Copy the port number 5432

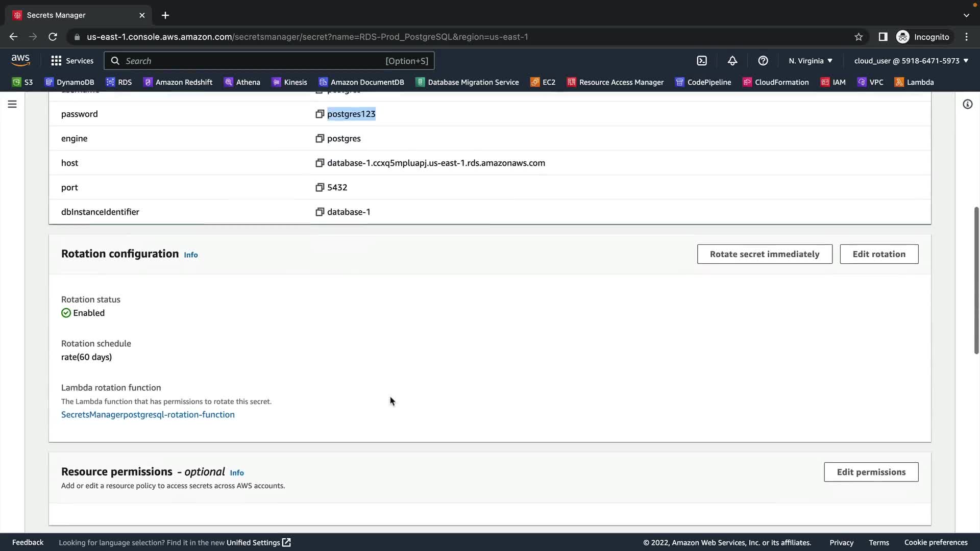point(320,187)
